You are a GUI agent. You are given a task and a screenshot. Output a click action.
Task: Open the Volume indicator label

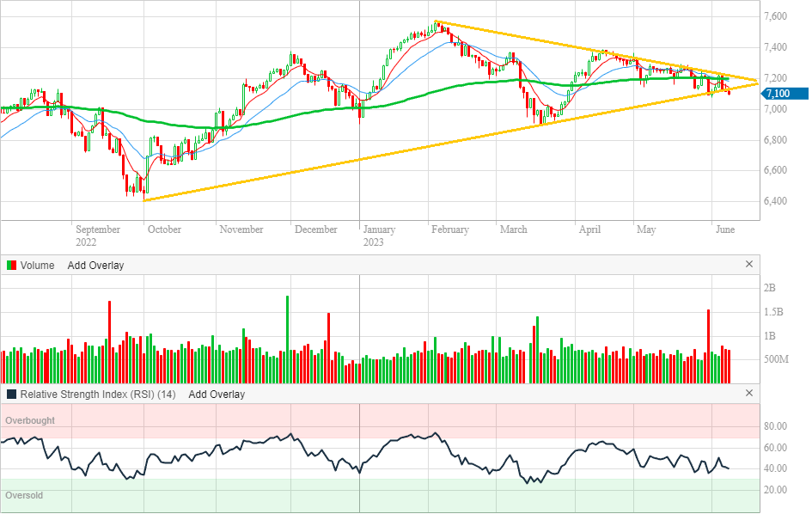(x=37, y=266)
